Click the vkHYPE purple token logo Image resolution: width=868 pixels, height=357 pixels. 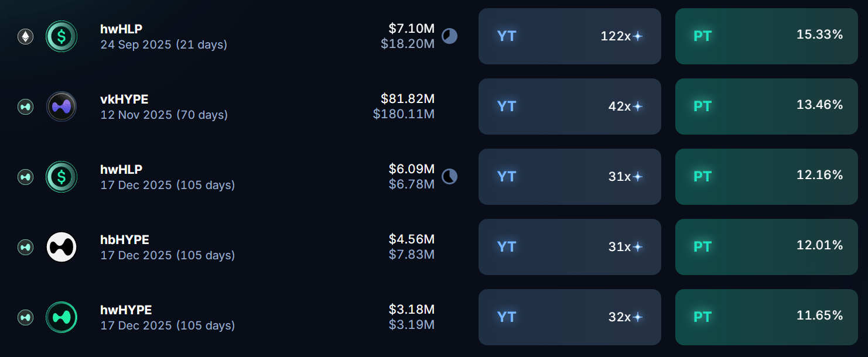point(61,107)
